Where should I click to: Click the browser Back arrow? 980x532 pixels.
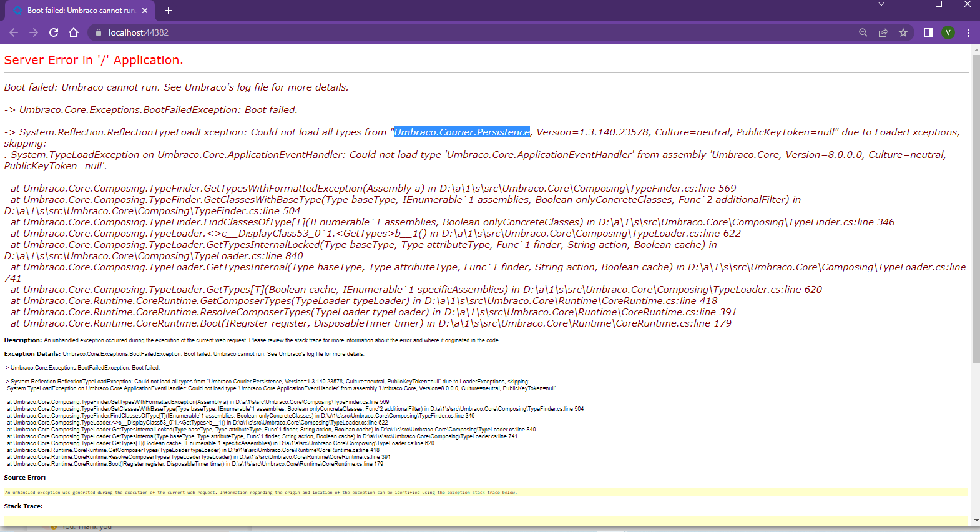(x=14, y=32)
